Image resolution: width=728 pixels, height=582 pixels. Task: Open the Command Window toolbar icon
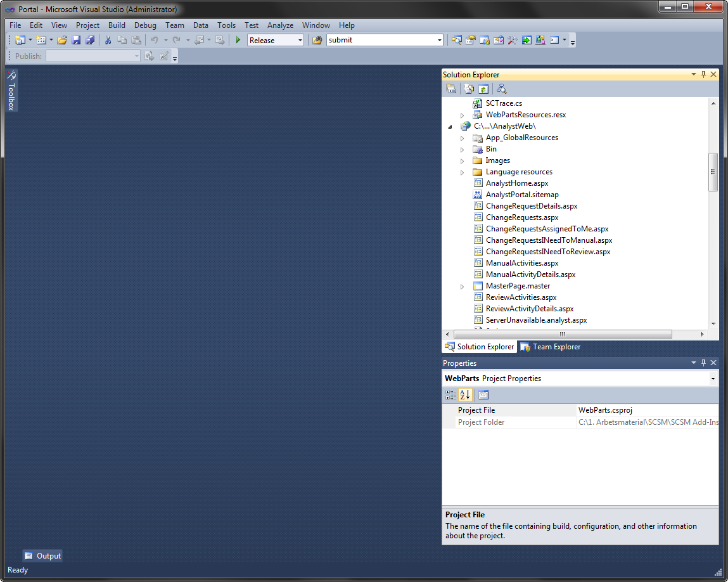pyautogui.click(x=554, y=41)
